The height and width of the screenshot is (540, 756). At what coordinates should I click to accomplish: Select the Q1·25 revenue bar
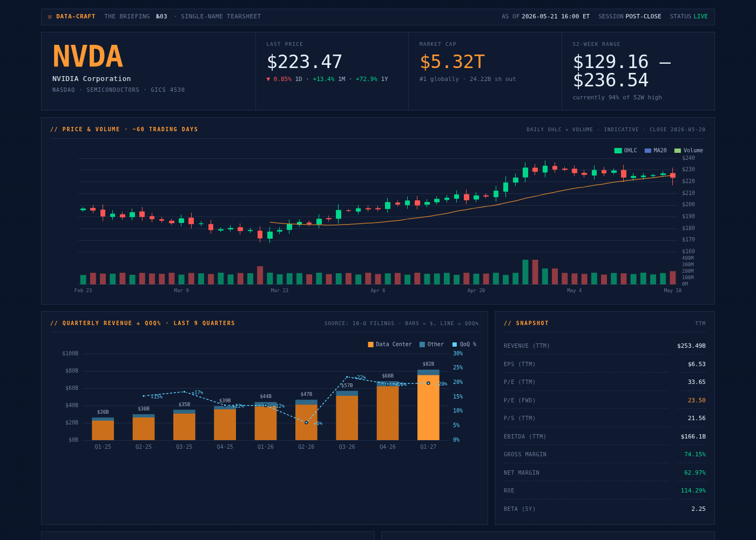click(103, 429)
